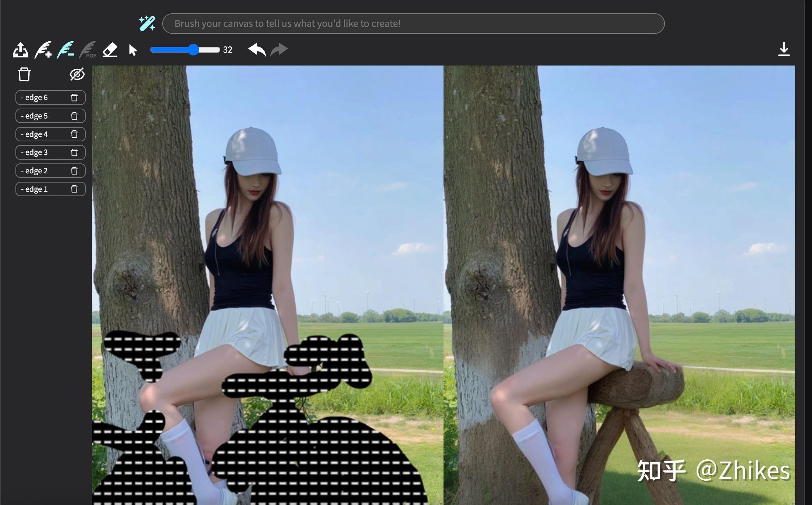Image resolution: width=812 pixels, height=505 pixels.
Task: Remove the edge 4 layer
Action: point(74,134)
